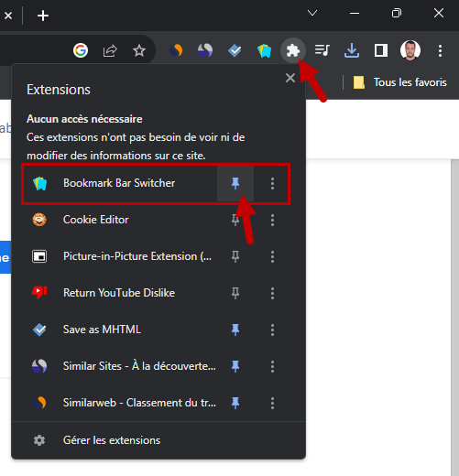
Task: Open more options for Similar Sites
Action: tap(272, 366)
